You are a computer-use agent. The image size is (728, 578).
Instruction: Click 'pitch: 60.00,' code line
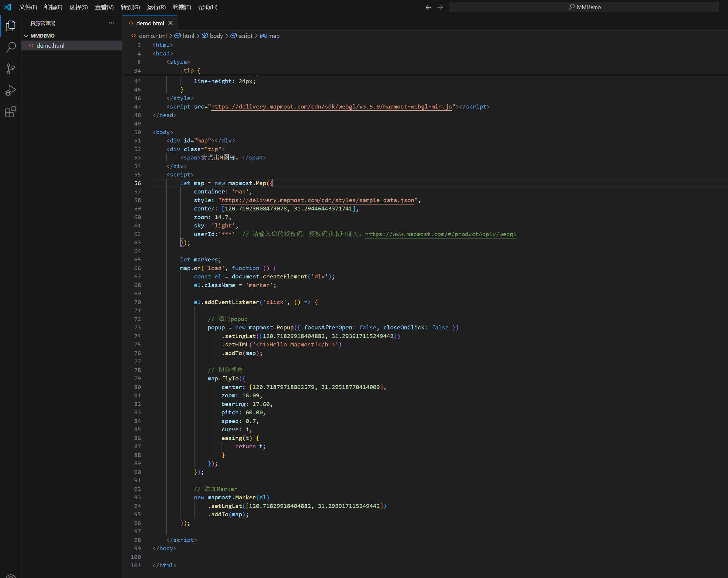click(x=244, y=413)
